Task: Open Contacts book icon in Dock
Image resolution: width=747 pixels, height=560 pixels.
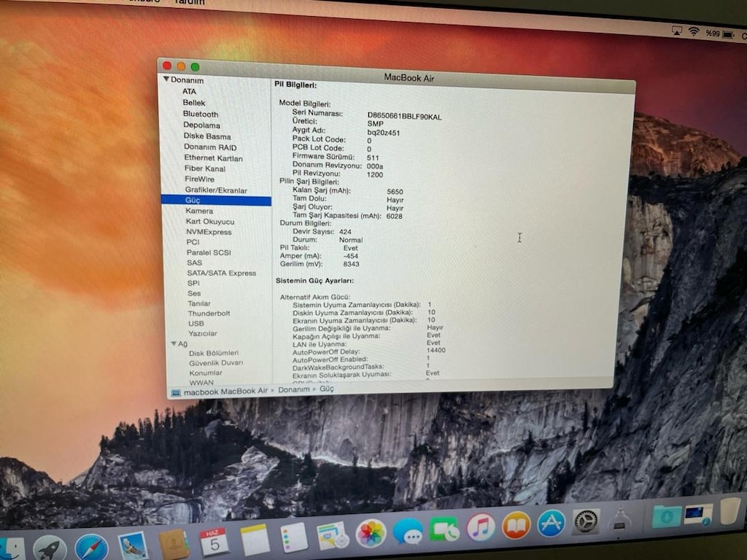Action: (x=174, y=543)
